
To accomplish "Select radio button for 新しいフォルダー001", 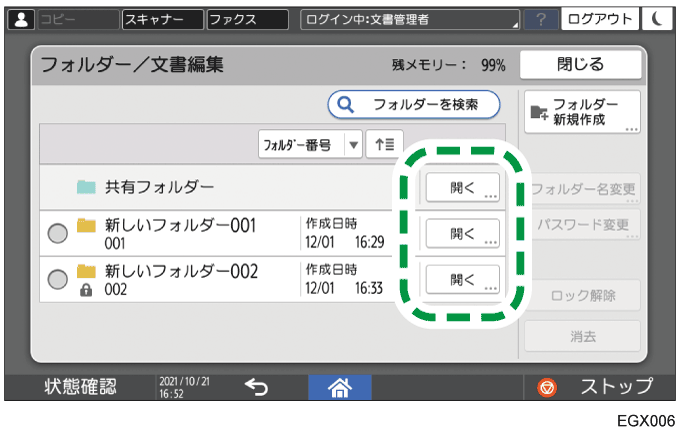I will click(x=58, y=233).
